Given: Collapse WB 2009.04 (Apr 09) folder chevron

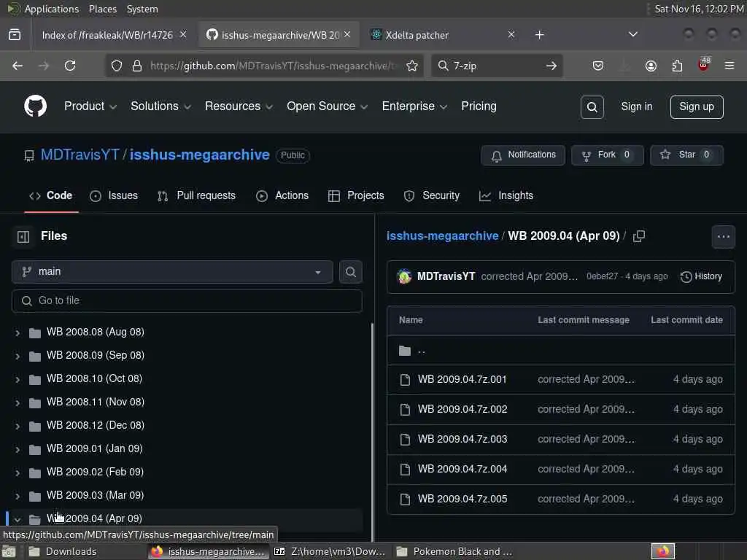Looking at the screenshot, I should click(x=18, y=519).
